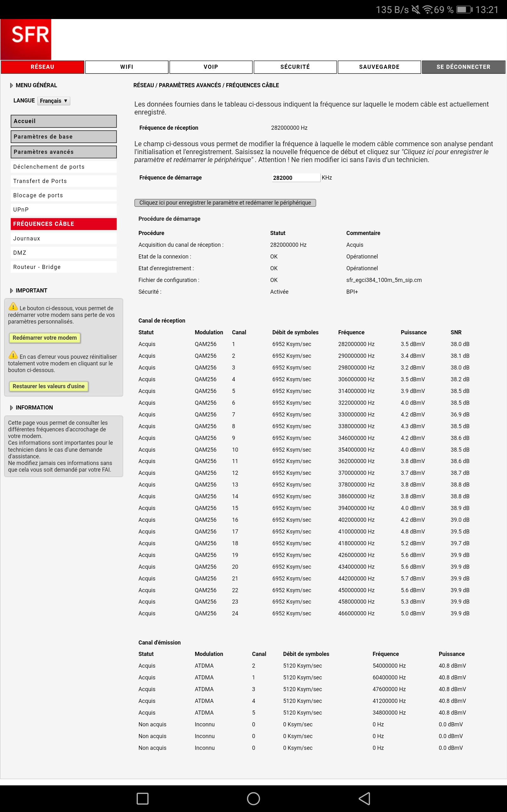Click Restaurer les valeurs d'usine button
The image size is (507, 812).
[48, 386]
